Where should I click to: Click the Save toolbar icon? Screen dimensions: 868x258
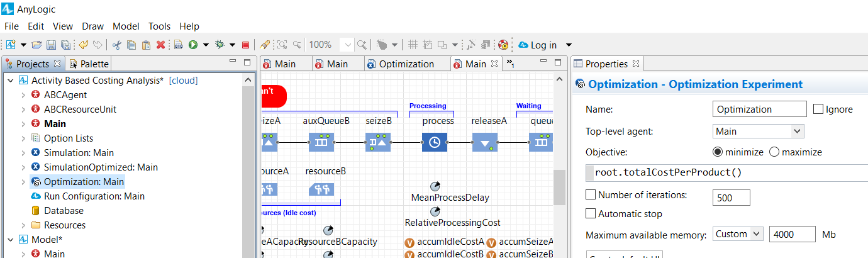(x=51, y=45)
